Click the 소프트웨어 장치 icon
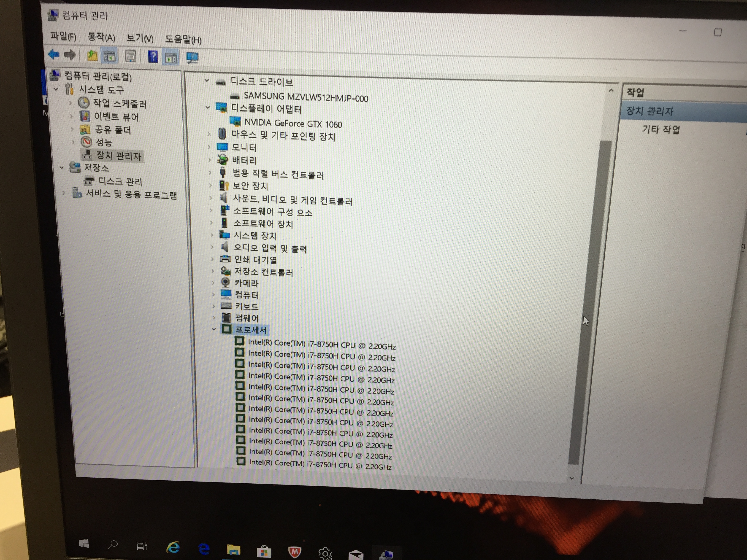The image size is (747, 560). pos(224,222)
